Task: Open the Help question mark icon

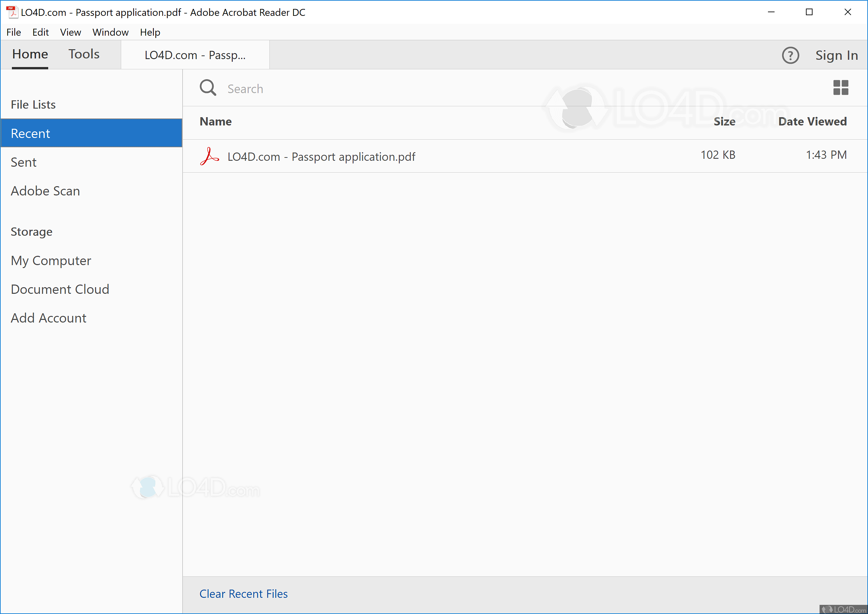Action: [x=790, y=55]
